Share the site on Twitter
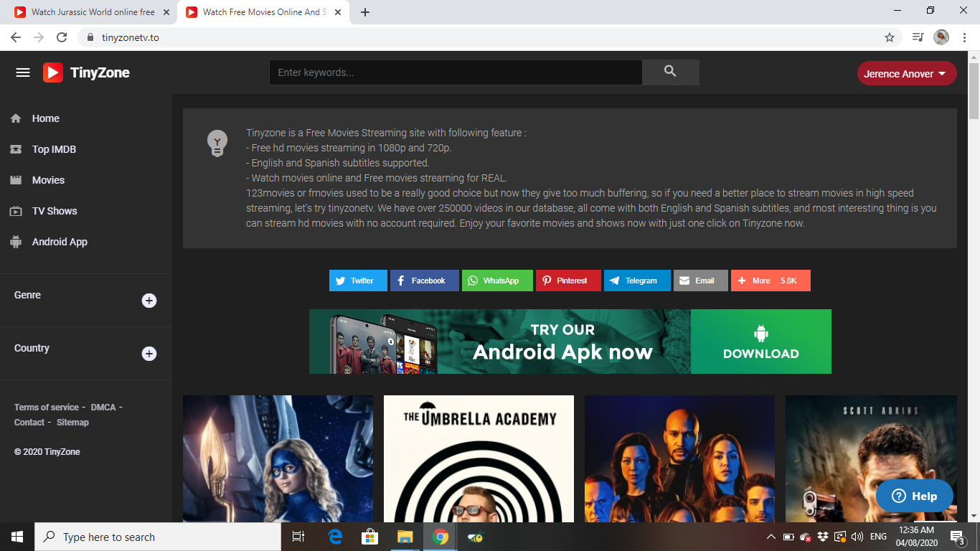Viewport: 980px width, 551px height. coord(358,281)
